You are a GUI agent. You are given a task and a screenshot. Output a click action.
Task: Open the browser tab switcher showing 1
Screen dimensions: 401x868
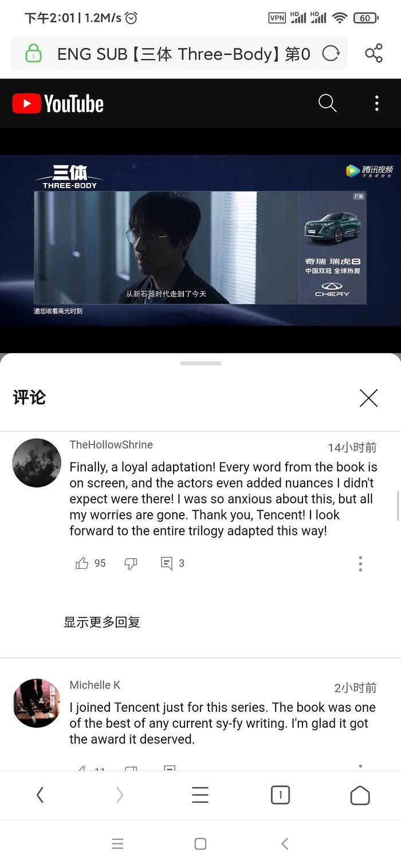[280, 795]
